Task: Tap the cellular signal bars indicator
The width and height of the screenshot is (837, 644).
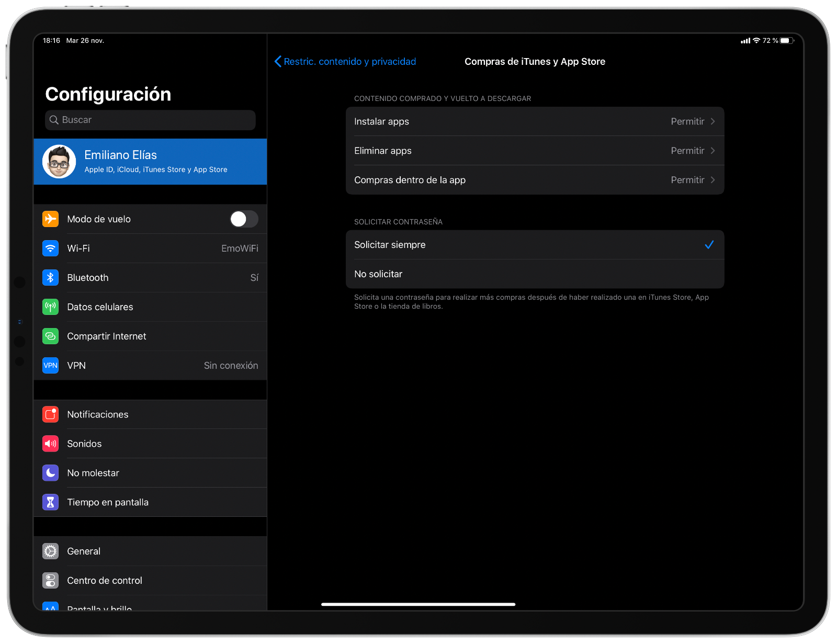Action: point(745,41)
